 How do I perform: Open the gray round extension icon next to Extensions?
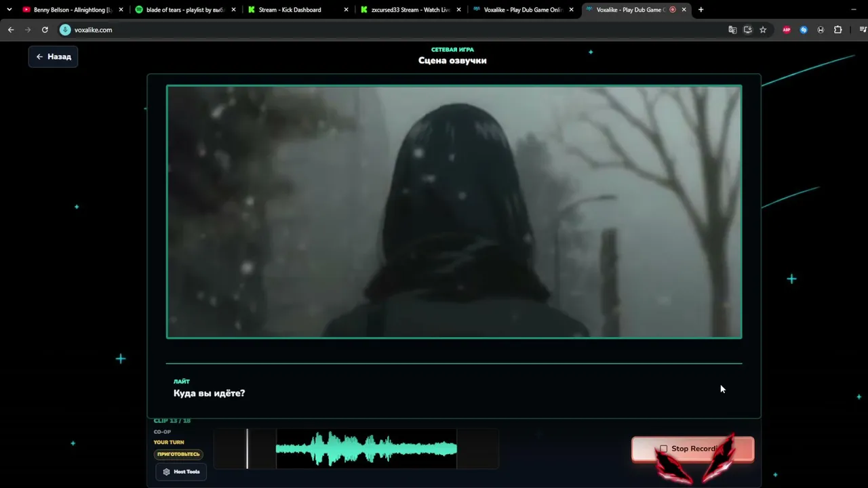pos(821,30)
